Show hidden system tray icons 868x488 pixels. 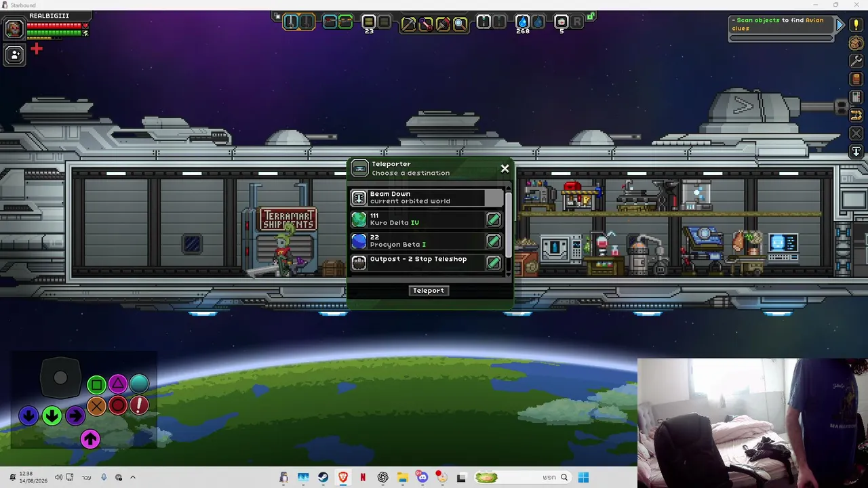[x=133, y=477]
